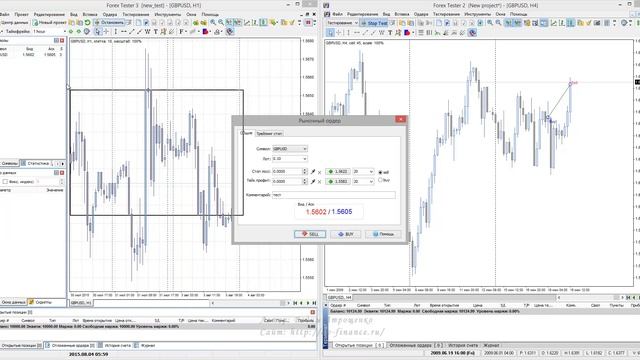Select the GBPUSD,H4 chart tab in Forex Tester 2
This screenshot has width=640, height=360.
(x=340, y=298)
